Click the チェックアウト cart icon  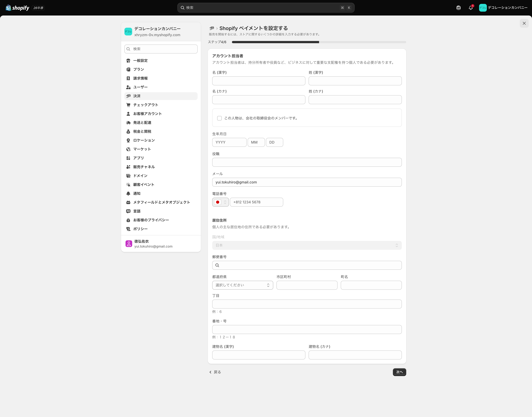click(128, 105)
